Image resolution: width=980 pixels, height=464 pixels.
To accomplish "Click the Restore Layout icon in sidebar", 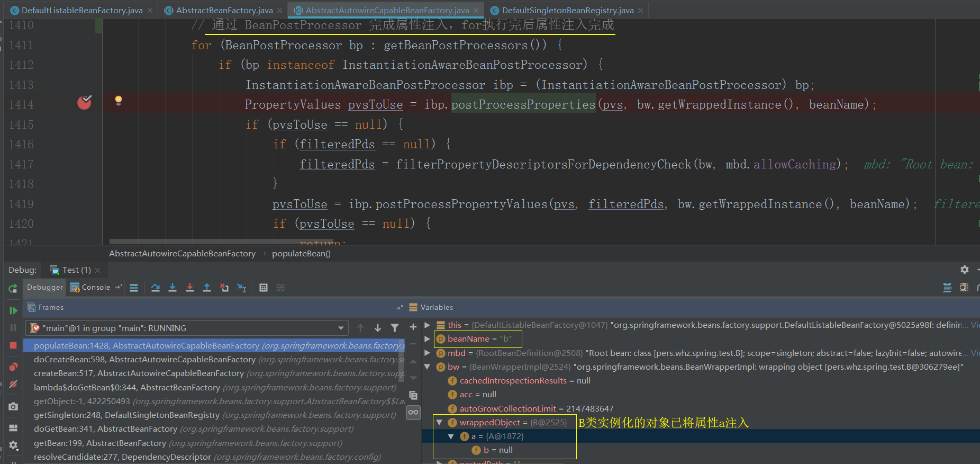I will tap(13, 427).
